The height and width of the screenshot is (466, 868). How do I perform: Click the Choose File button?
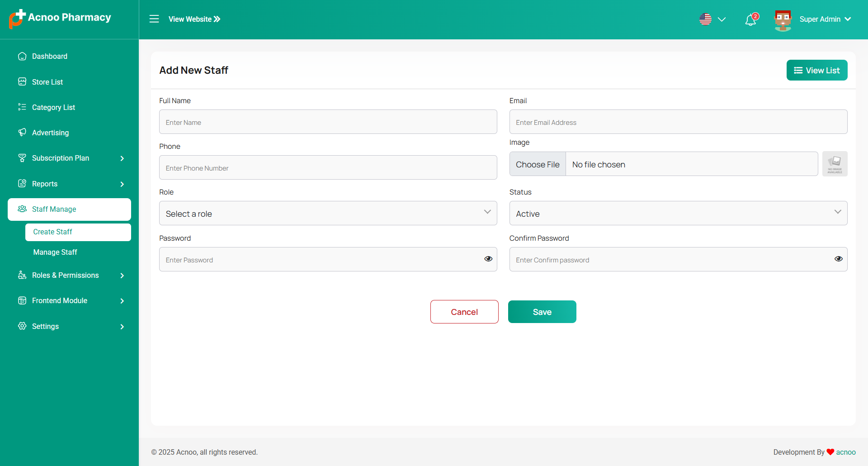(538, 164)
